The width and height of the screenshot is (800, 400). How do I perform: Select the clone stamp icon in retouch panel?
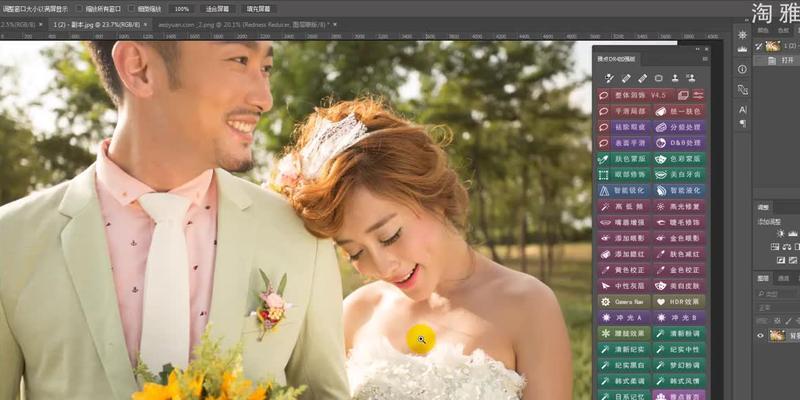tap(675, 78)
